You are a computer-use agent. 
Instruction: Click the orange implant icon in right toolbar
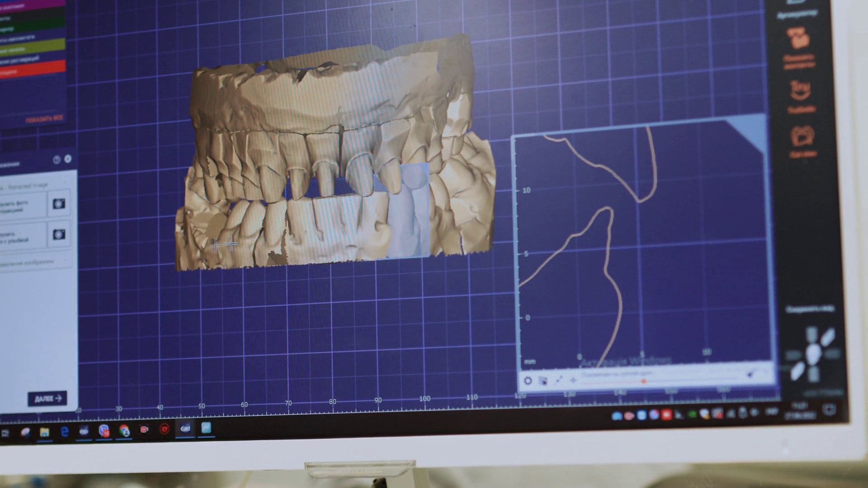798,39
